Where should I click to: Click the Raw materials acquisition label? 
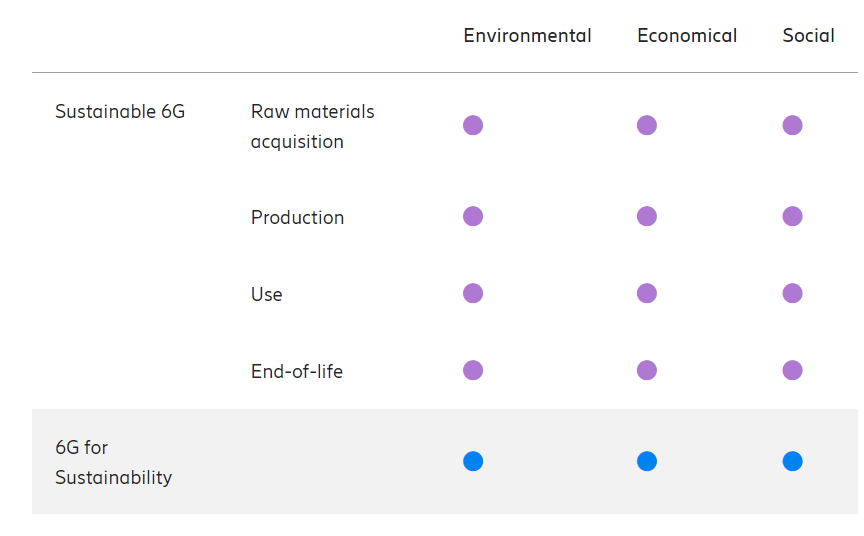[312, 126]
